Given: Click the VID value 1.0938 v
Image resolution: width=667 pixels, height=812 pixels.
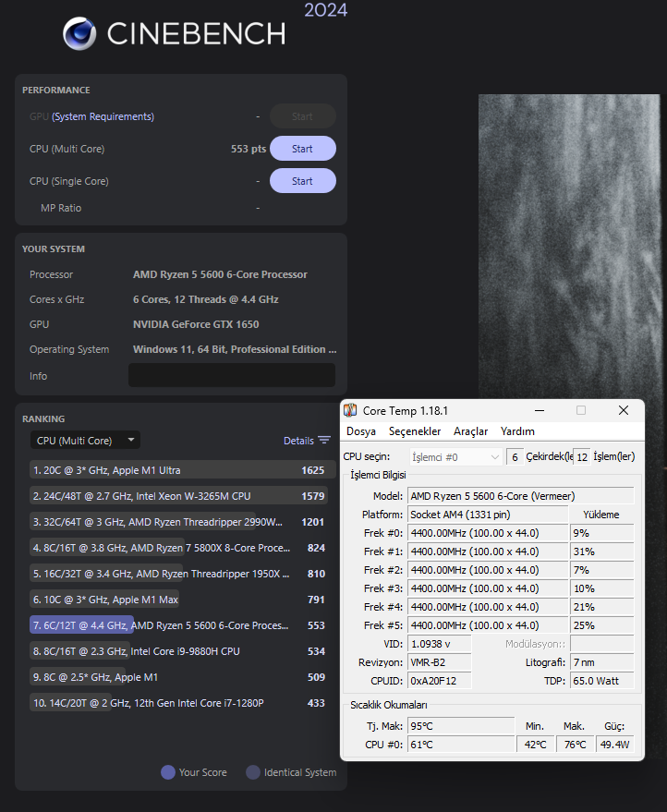Looking at the screenshot, I should click(x=439, y=644).
